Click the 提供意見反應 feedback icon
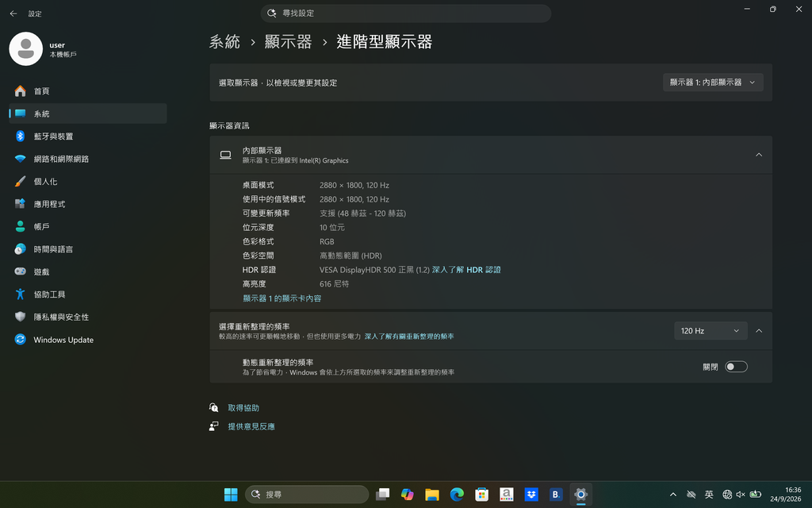Image resolution: width=812 pixels, height=508 pixels. coord(214,426)
